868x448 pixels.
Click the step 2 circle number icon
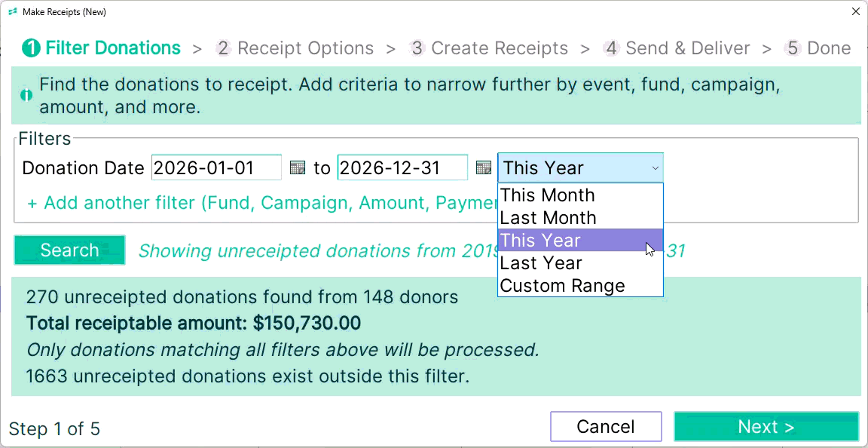tap(223, 49)
